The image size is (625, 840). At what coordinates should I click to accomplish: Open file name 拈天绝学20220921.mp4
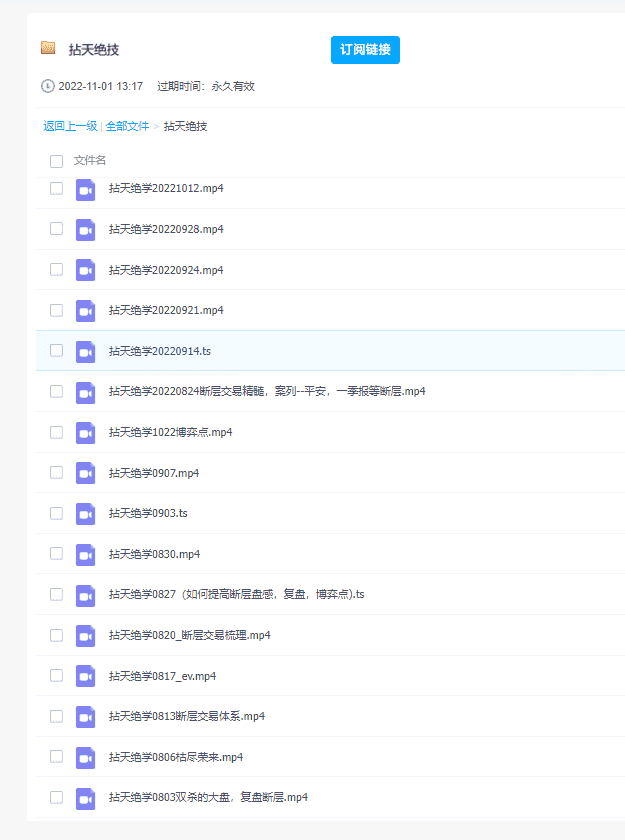coord(166,310)
